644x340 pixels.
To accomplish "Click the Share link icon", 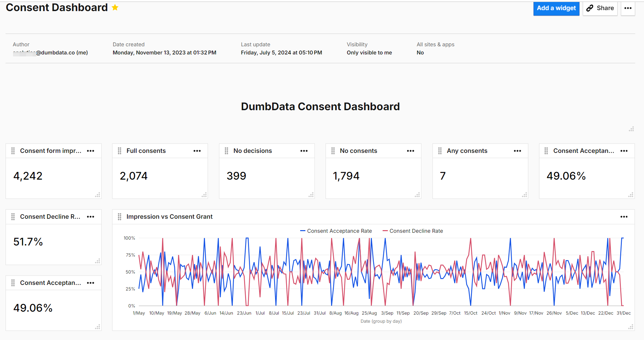I will [x=590, y=8].
